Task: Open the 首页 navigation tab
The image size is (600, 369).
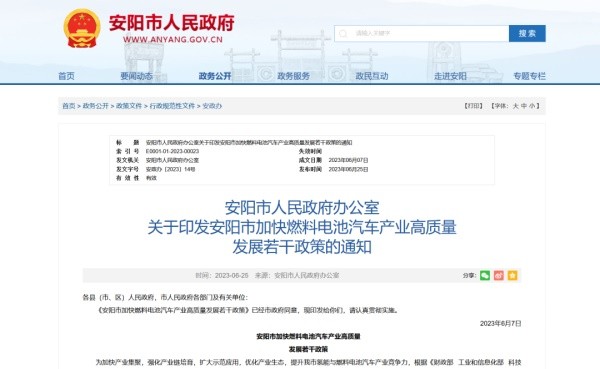Action: (66, 76)
